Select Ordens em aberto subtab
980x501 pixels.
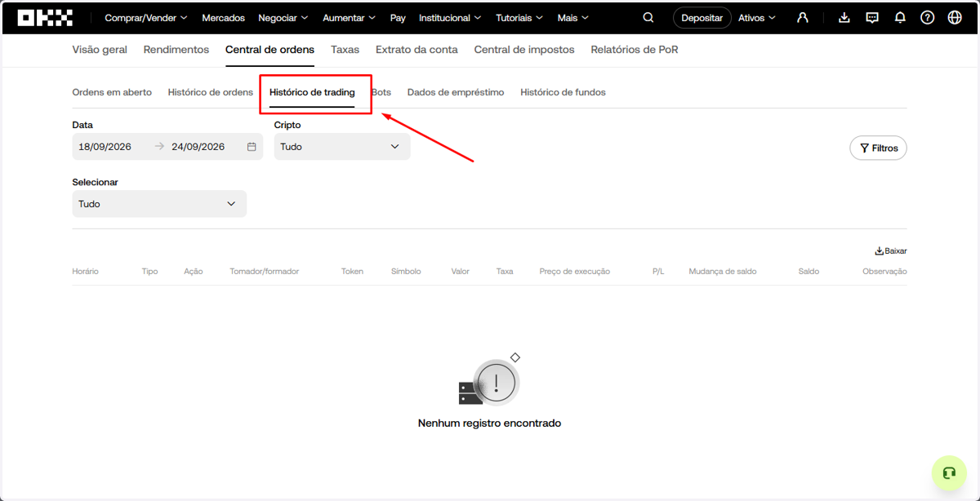112,92
